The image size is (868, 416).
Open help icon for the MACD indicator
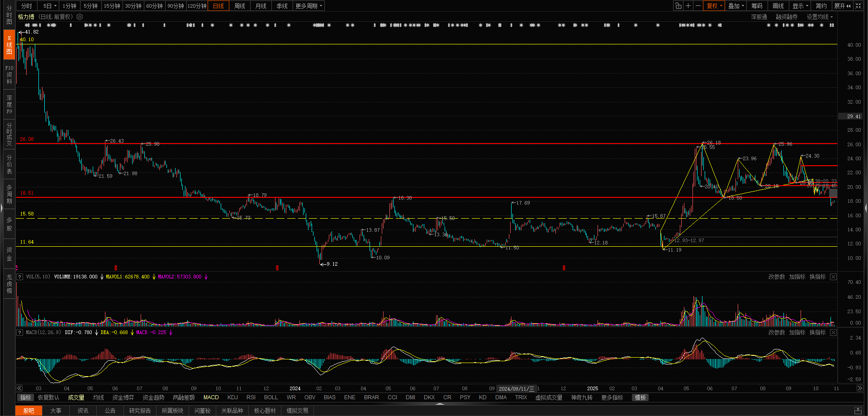tap(20, 332)
